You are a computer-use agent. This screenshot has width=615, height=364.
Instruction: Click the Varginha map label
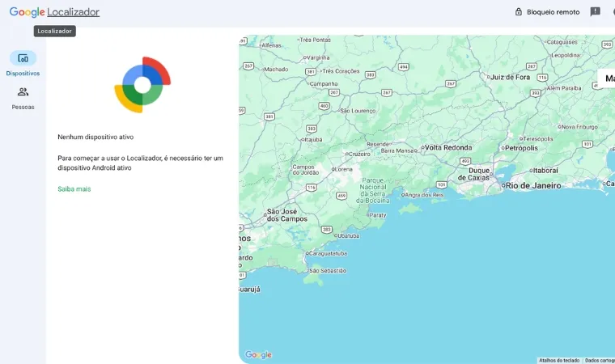click(318, 57)
